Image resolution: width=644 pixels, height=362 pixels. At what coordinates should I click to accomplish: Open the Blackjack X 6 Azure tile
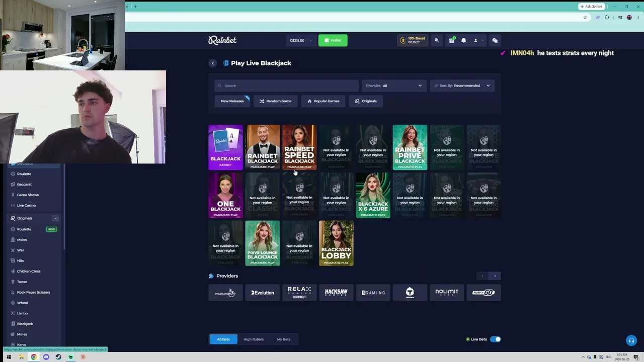[x=373, y=196]
